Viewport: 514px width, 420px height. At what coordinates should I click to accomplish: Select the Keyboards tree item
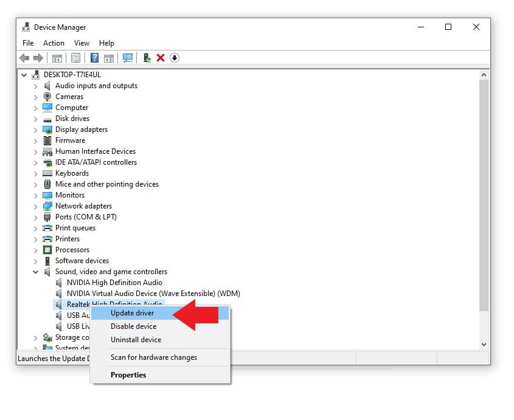[x=72, y=173]
